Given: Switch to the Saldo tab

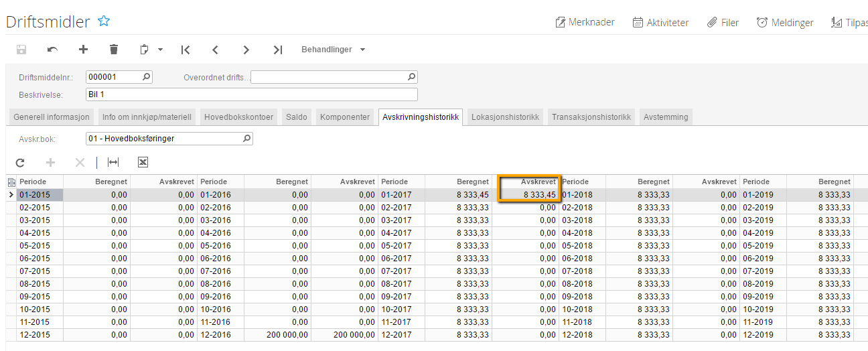Looking at the screenshot, I should pyautogui.click(x=297, y=117).
